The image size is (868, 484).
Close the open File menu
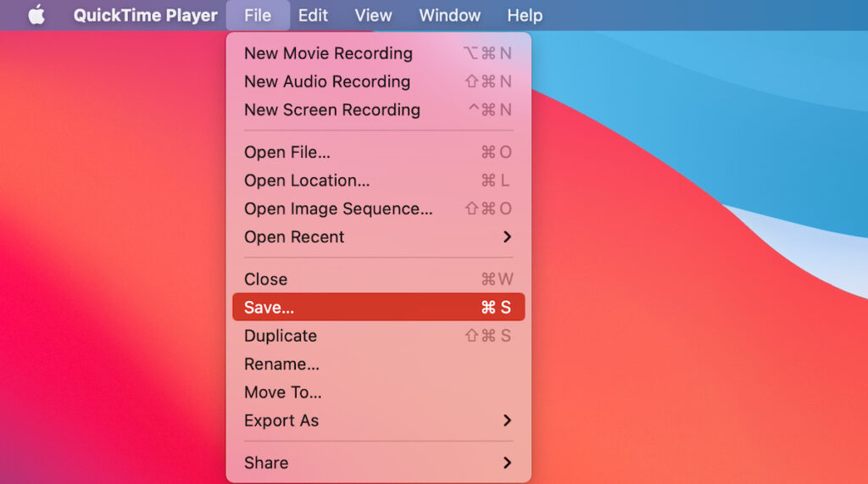(x=258, y=15)
